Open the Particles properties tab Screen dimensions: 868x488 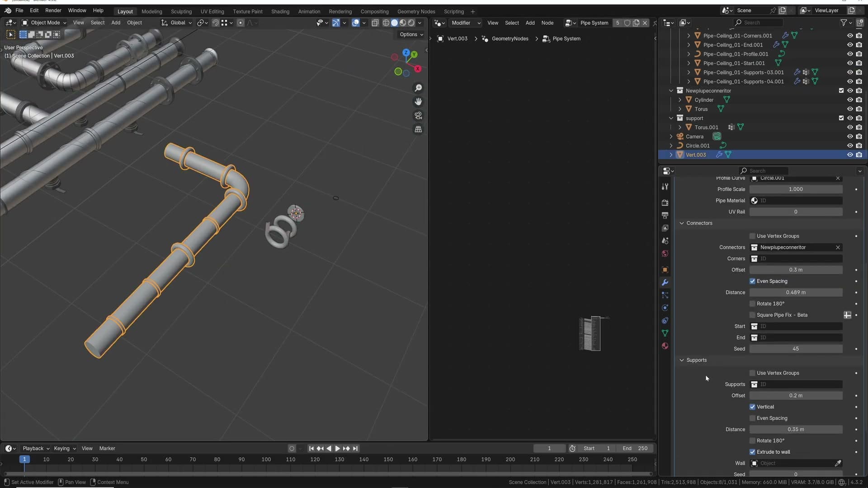(x=665, y=295)
